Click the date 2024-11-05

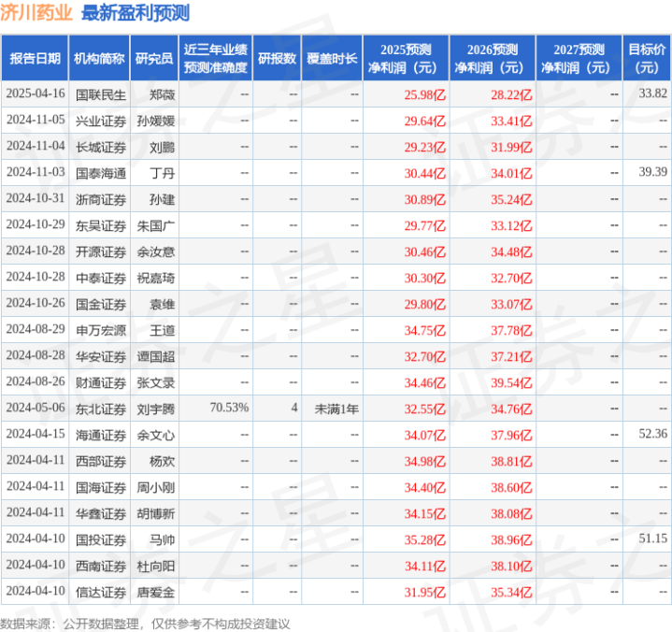tap(36, 120)
